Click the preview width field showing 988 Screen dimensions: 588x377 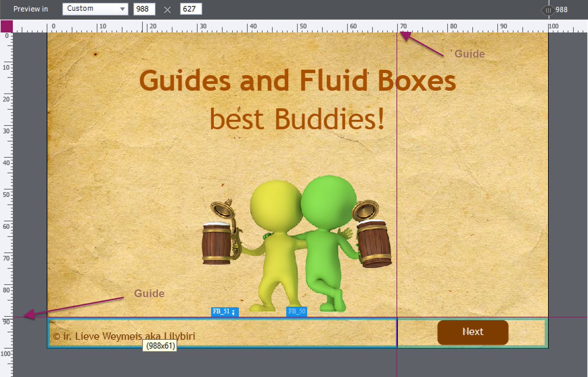click(145, 9)
